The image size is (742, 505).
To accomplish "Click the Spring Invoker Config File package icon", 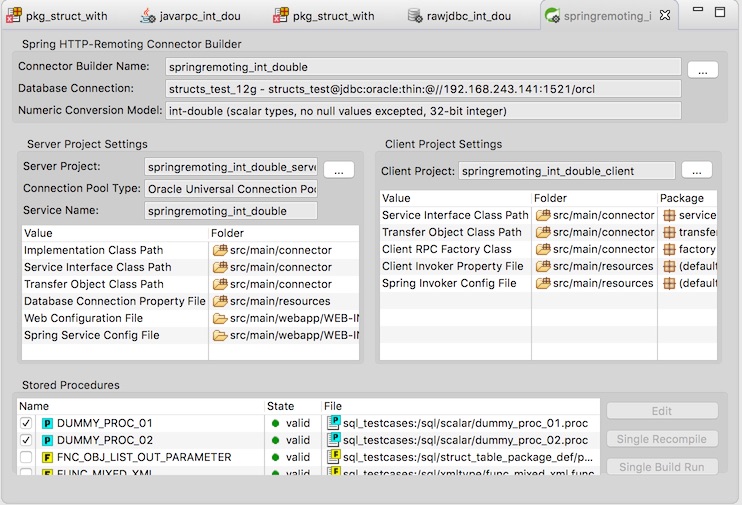I will pos(669,284).
